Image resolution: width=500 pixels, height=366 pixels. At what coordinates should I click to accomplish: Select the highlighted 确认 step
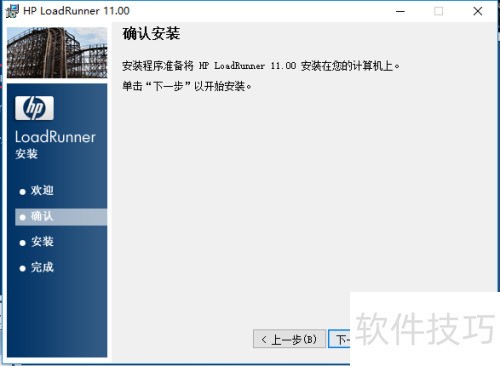[x=61, y=217]
